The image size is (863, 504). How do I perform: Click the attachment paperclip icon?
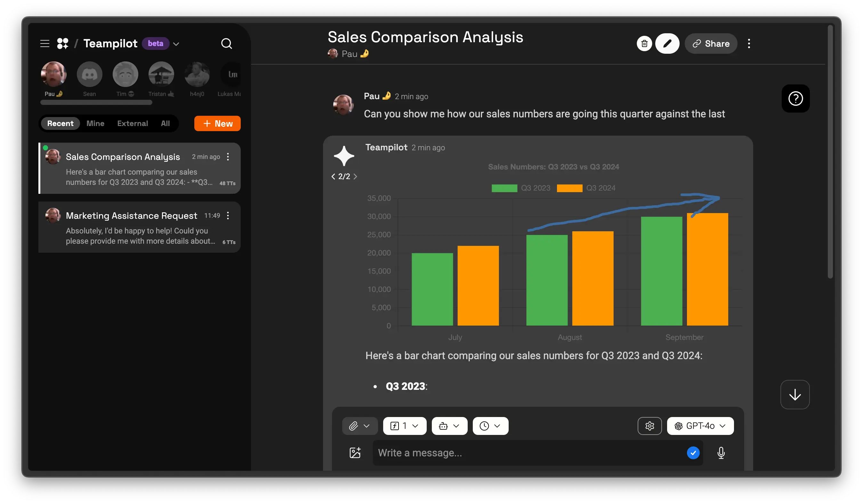[353, 425]
